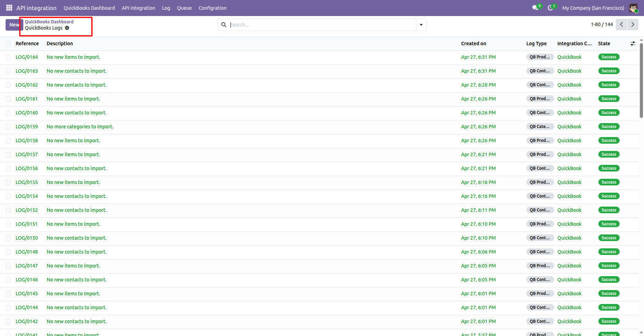
Task: Open the Queue menu
Action: pos(184,8)
